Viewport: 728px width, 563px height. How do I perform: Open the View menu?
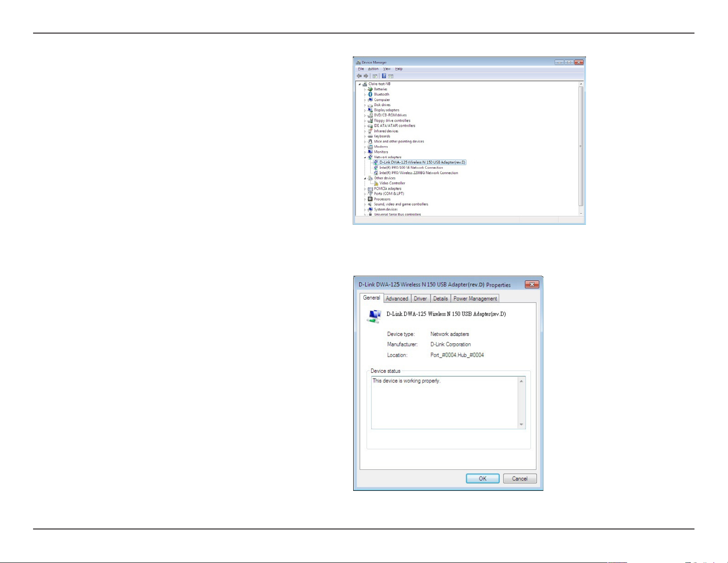(x=387, y=69)
